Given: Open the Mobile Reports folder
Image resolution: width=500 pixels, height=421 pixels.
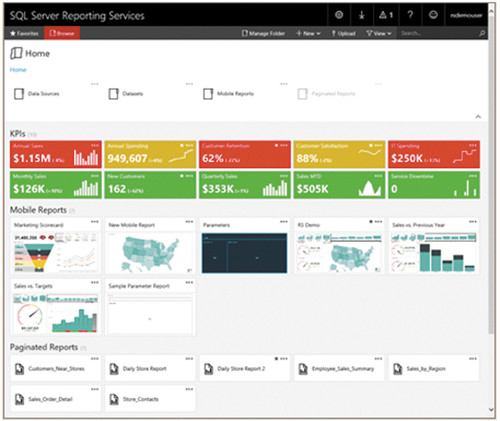Looking at the screenshot, I should [229, 94].
